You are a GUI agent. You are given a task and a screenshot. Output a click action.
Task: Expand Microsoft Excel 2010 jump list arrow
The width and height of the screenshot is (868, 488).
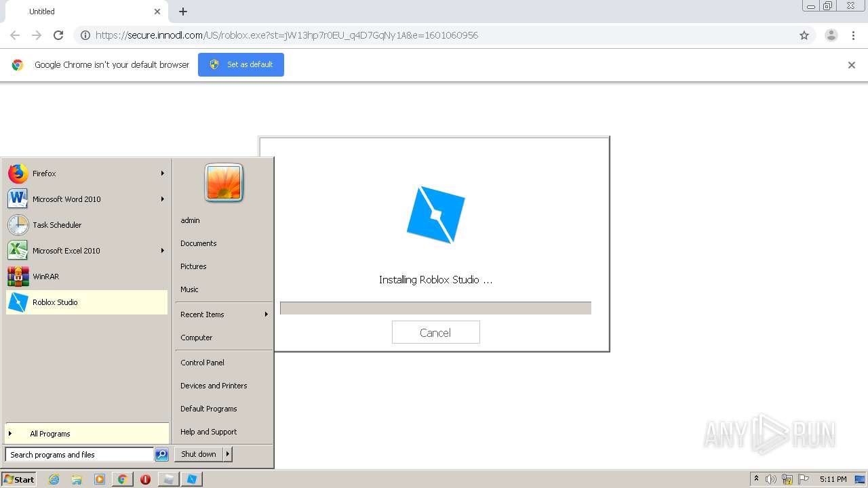162,251
